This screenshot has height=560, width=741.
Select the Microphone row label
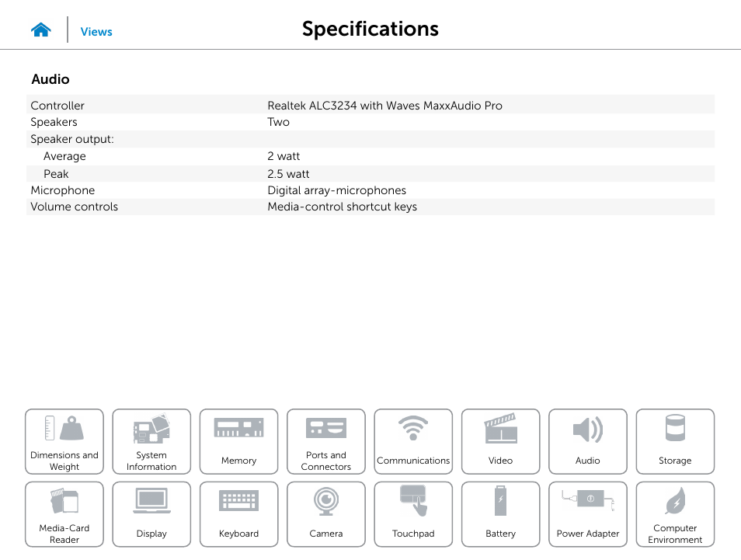coord(63,190)
